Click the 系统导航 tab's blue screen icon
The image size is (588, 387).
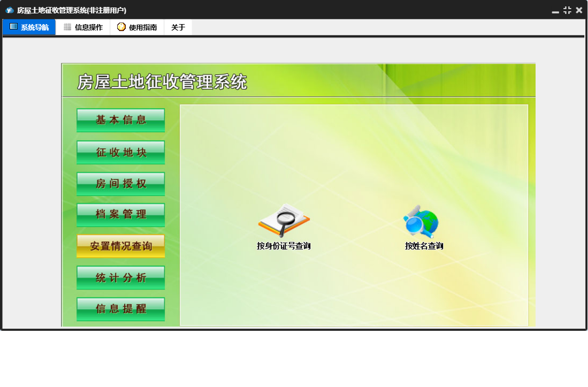tap(13, 27)
